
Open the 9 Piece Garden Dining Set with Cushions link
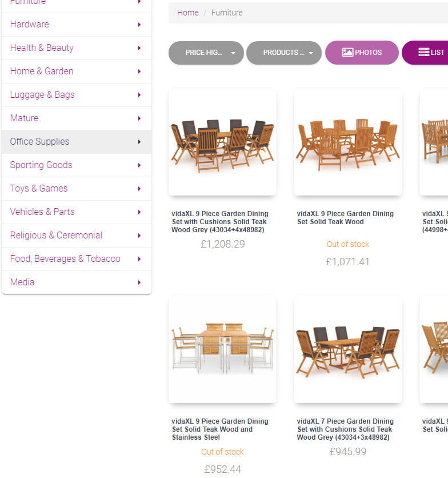220,222
